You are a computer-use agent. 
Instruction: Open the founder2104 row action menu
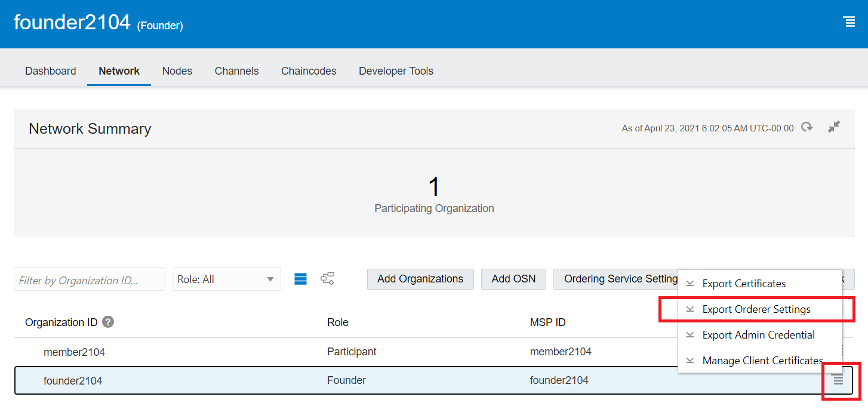point(838,380)
